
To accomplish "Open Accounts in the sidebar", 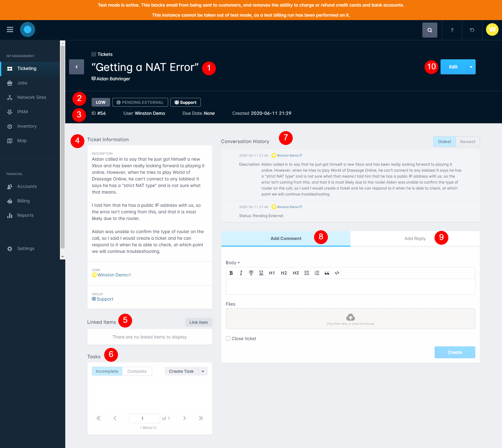I will pyautogui.click(x=30, y=186).
